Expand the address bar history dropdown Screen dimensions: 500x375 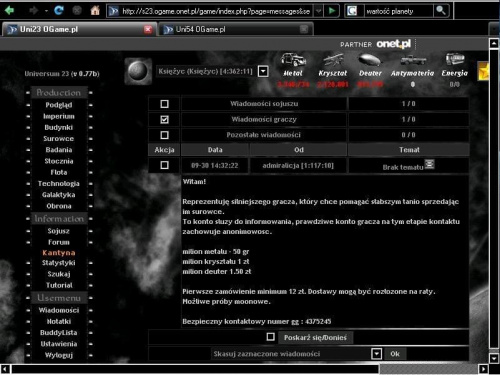point(318,11)
